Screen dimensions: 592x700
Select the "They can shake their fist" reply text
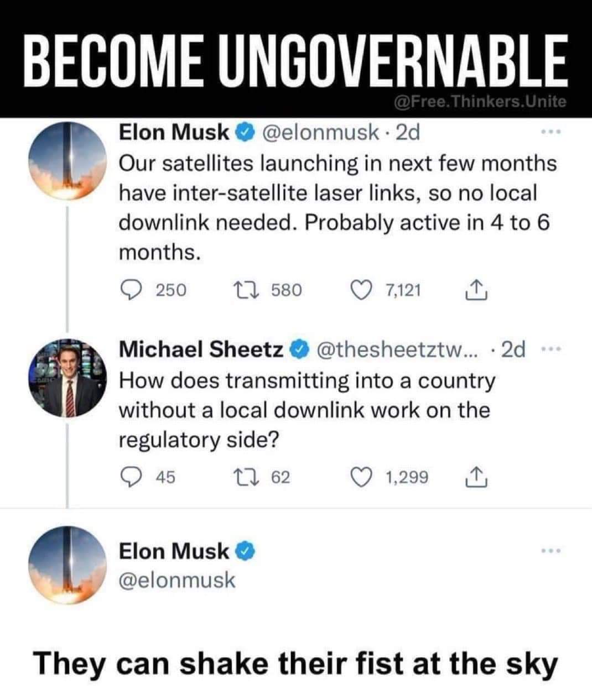[296, 662]
